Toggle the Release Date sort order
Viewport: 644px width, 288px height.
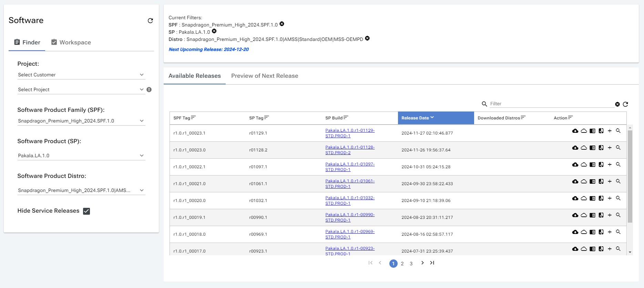coord(436,118)
